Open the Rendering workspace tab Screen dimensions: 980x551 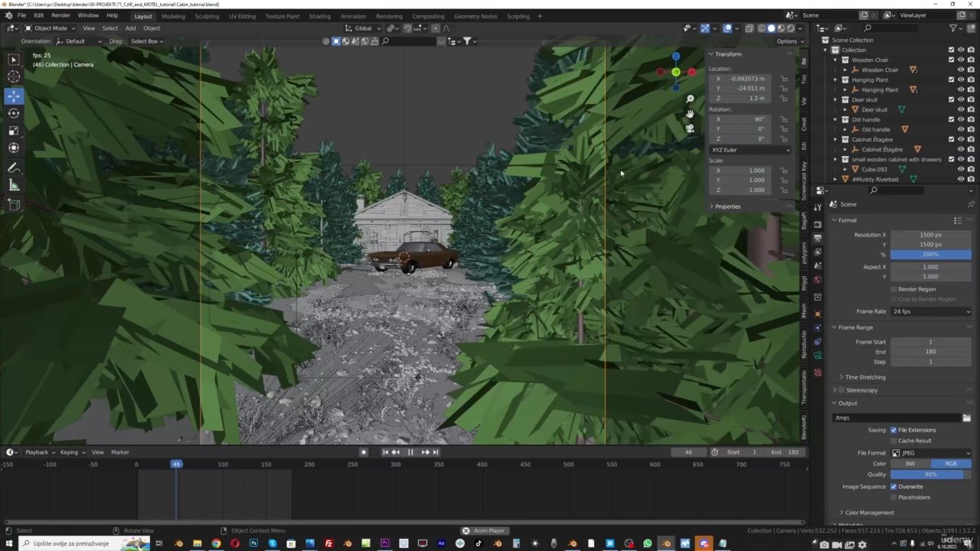point(389,16)
